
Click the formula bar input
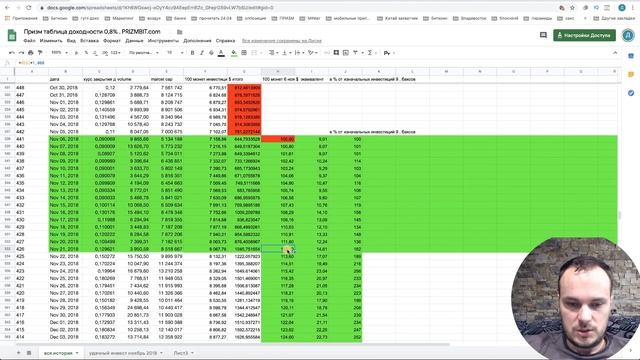318,63
